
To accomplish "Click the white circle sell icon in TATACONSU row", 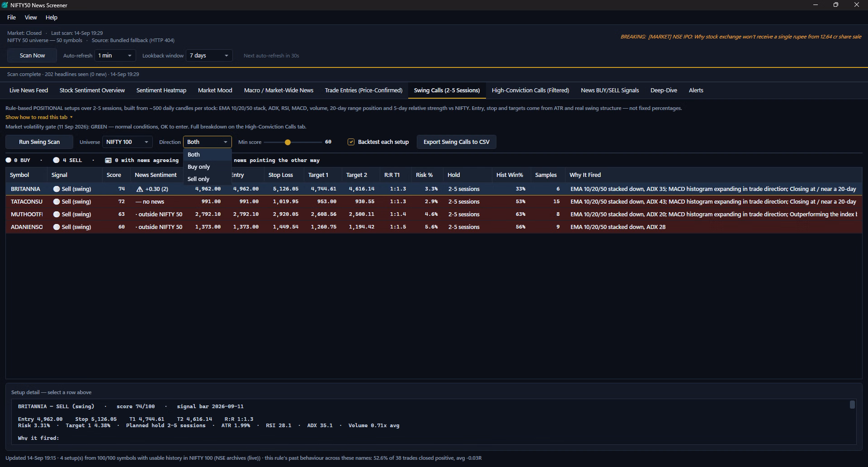I will (57, 202).
